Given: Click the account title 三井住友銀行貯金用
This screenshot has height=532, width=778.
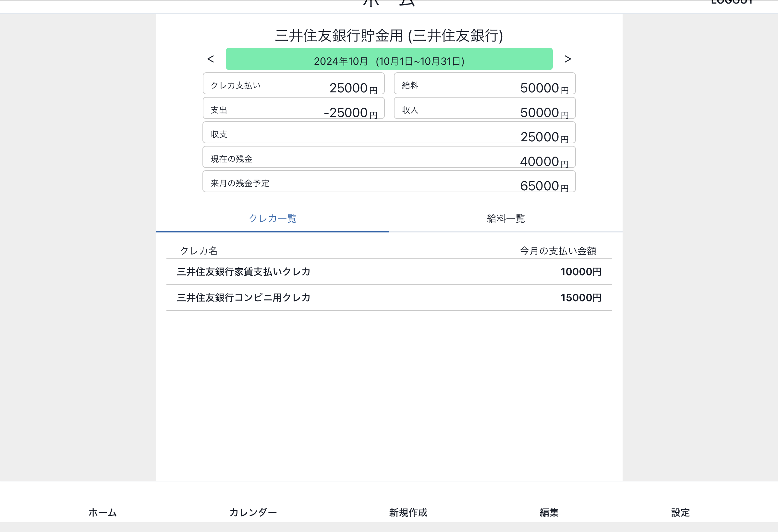Looking at the screenshot, I should [x=389, y=36].
